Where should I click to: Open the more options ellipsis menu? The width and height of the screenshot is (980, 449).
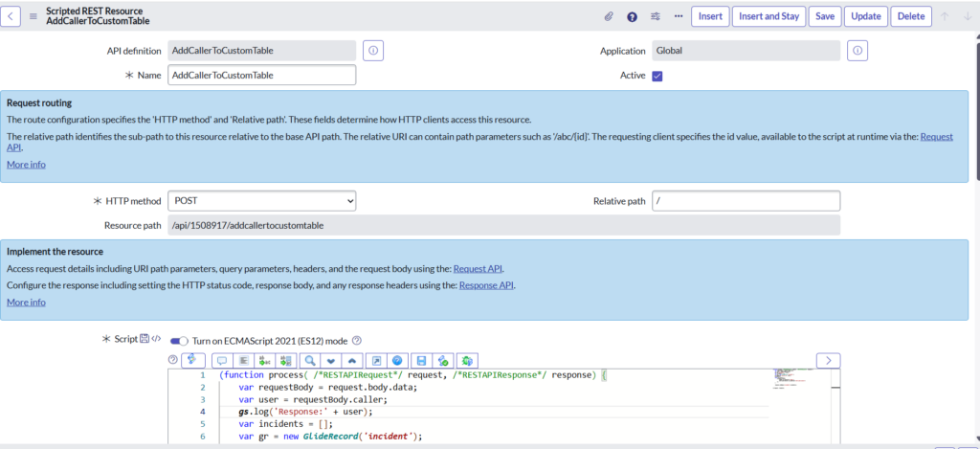pyautogui.click(x=679, y=16)
